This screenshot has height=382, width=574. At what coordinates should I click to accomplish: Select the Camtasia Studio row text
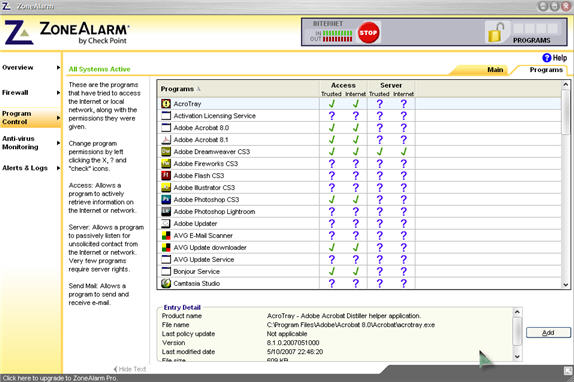coord(197,284)
